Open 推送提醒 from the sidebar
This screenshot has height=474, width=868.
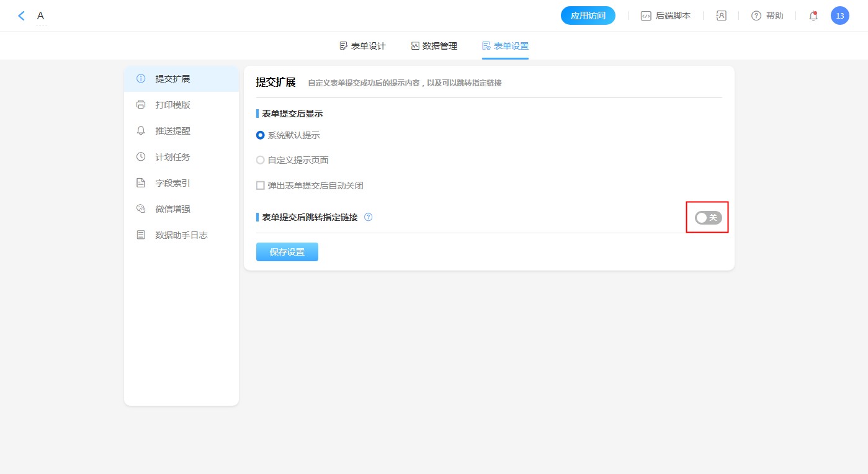[172, 131]
